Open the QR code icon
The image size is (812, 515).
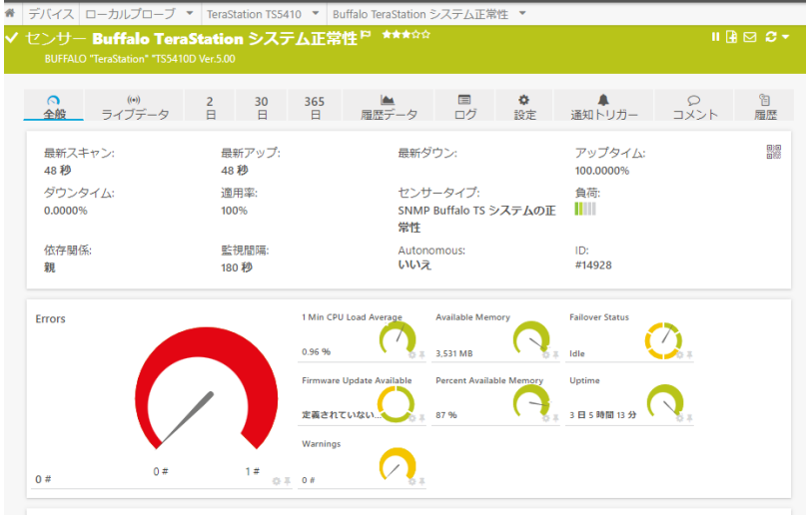coord(774,152)
